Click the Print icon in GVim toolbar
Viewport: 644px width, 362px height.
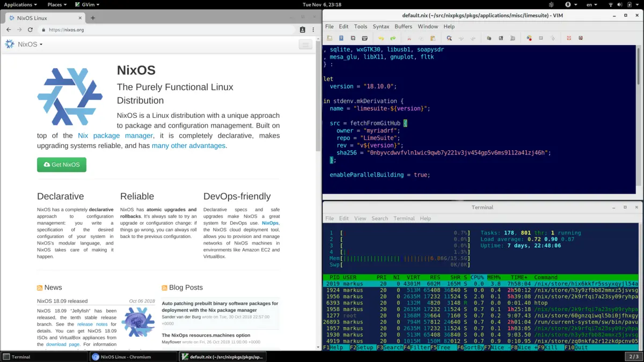click(x=365, y=38)
